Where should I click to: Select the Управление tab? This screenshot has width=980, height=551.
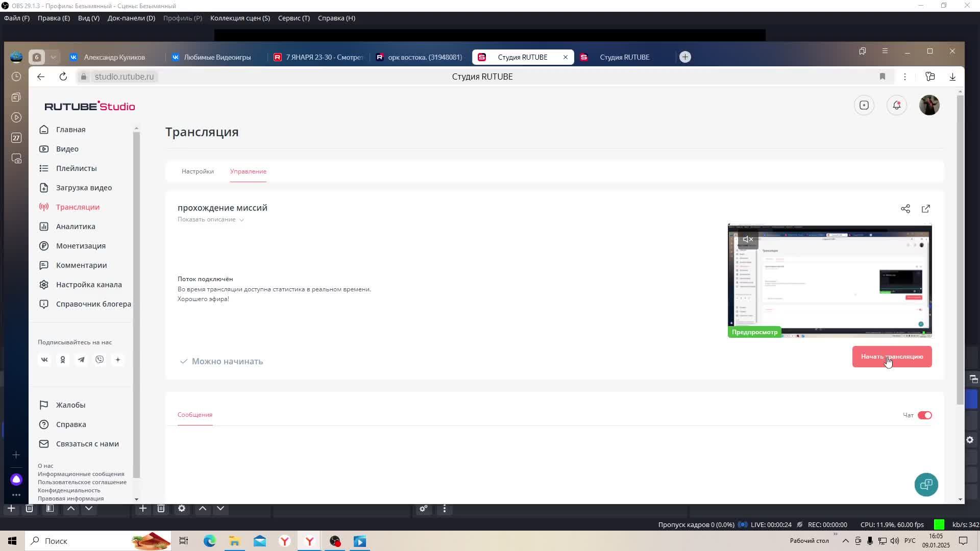248,171
